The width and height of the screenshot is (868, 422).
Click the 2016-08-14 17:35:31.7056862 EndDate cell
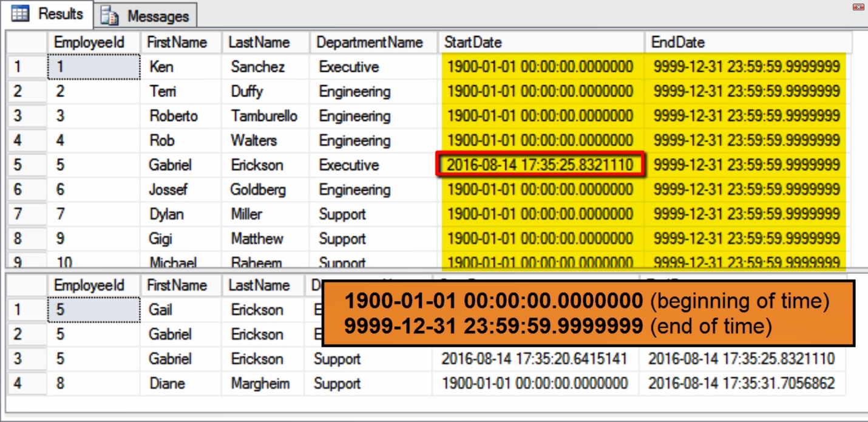[x=742, y=384]
